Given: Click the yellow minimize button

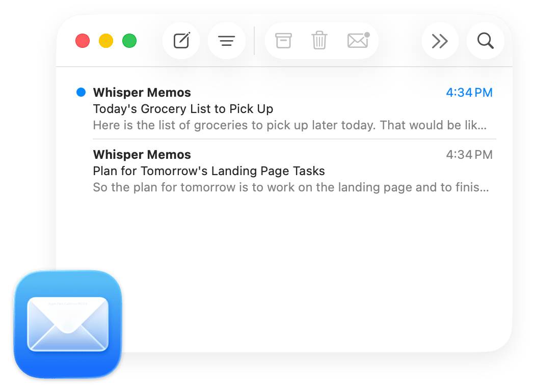Looking at the screenshot, I should click(106, 41).
